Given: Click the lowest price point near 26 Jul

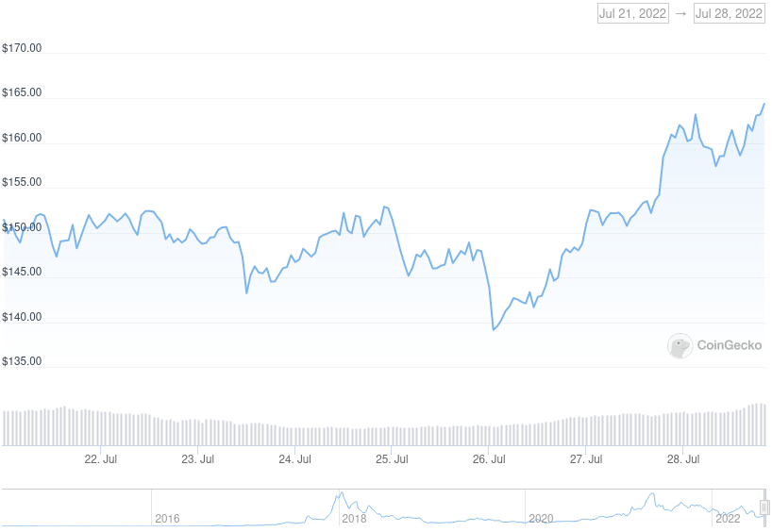Looking at the screenshot, I should (493, 329).
